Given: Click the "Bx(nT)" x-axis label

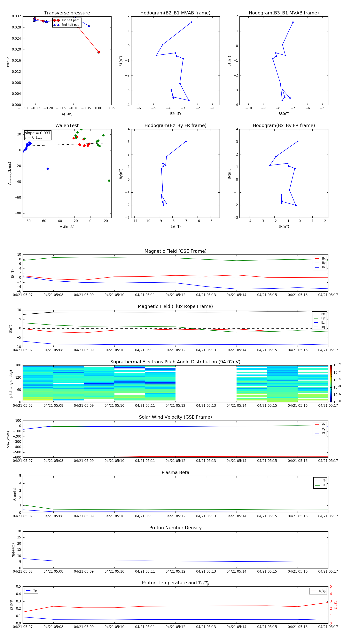Looking at the screenshot, I should pyautogui.click(x=284, y=227).
